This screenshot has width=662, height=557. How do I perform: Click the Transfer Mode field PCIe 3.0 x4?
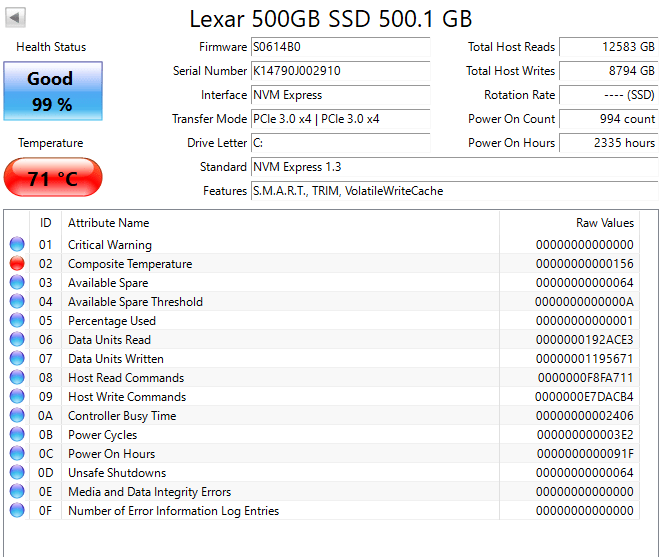tap(341, 119)
